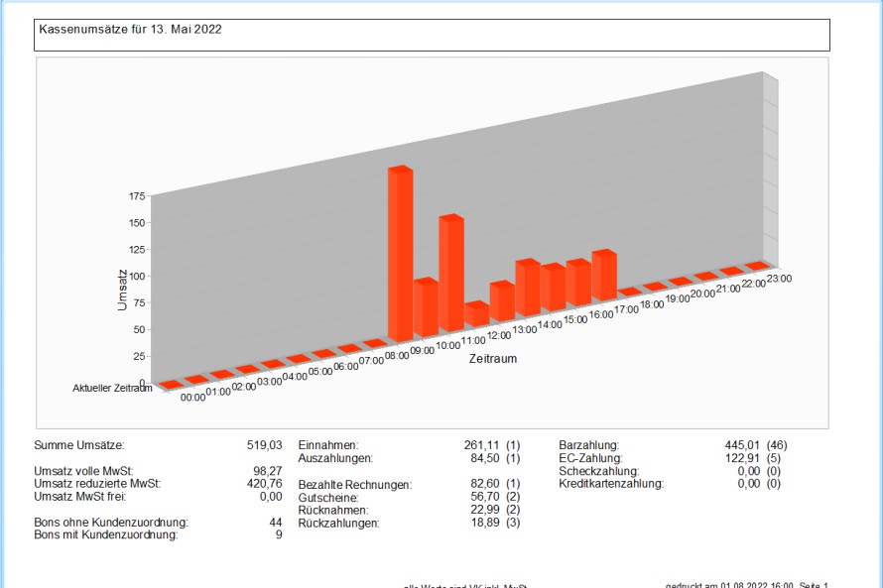Screen dimensions: 883x588
Task: Click the '00:00' time axis label
Action: (191, 397)
